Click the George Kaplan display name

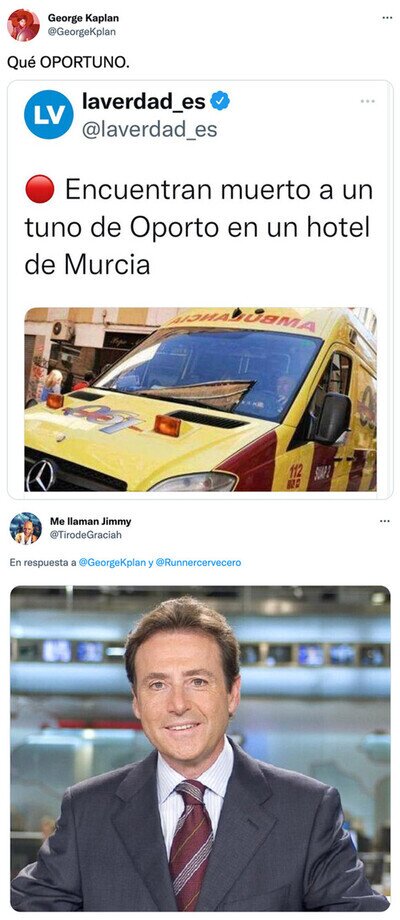(83, 19)
